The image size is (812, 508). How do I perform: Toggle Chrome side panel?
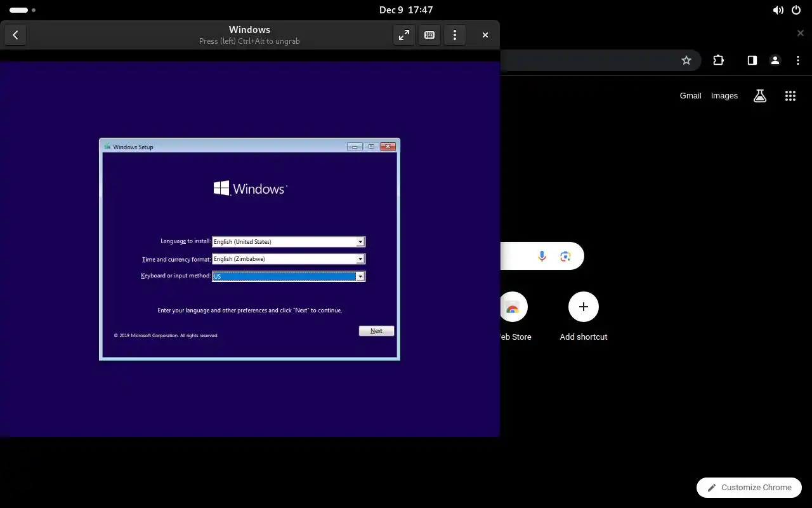[x=752, y=60]
